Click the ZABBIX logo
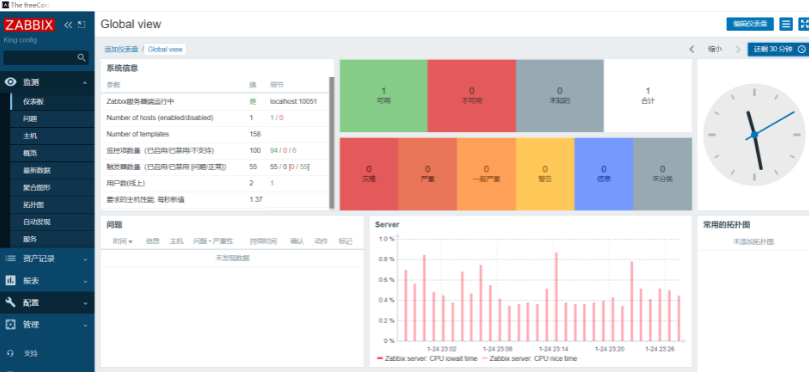The image size is (809, 372). [x=29, y=25]
